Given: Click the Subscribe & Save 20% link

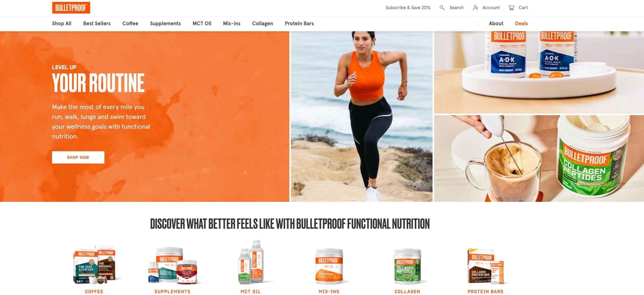Looking at the screenshot, I should [408, 8].
